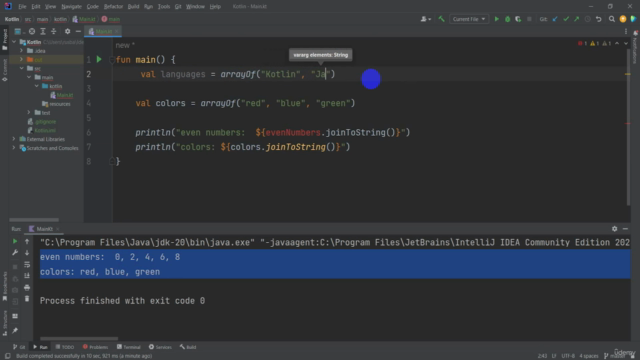Image resolution: width=640 pixels, height=360 pixels.
Task: Click the editor tabs three-dot menu
Action: click(x=626, y=31)
